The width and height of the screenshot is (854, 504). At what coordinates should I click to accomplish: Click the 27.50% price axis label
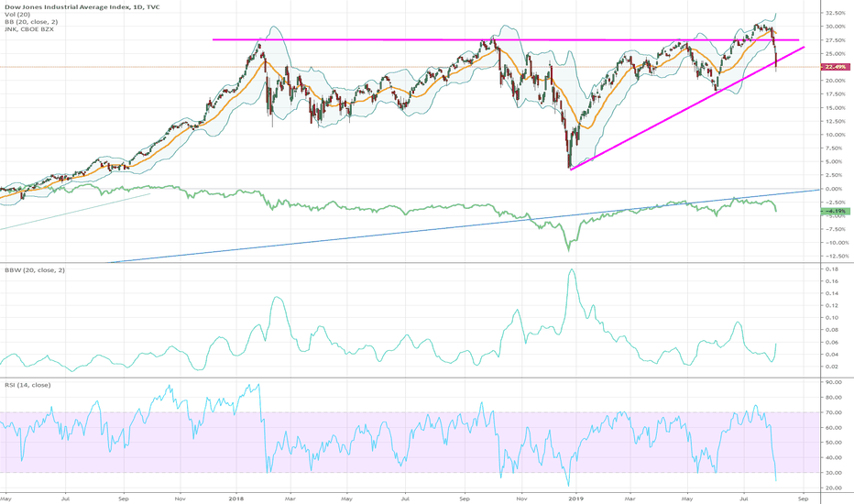[x=836, y=40]
